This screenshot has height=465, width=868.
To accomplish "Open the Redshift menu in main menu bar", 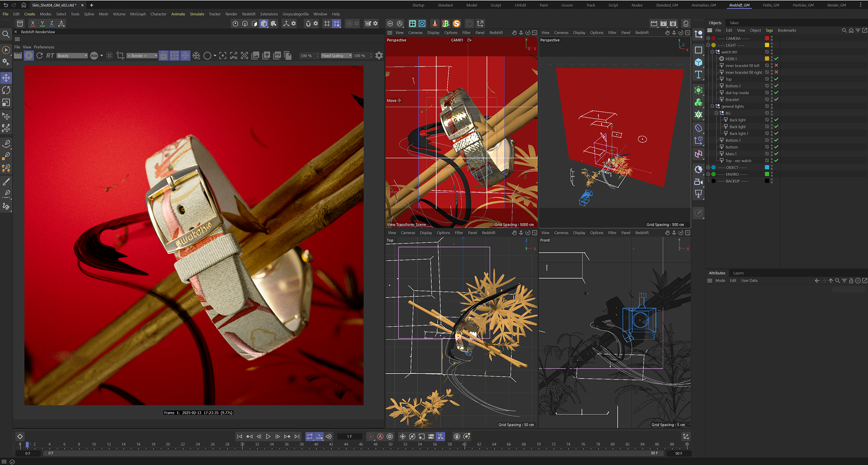I will click(x=249, y=14).
